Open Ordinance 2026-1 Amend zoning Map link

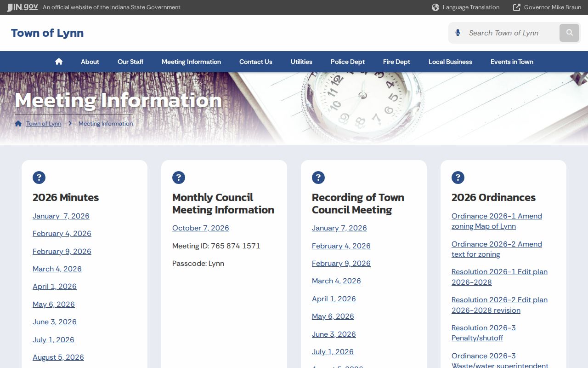point(497,221)
